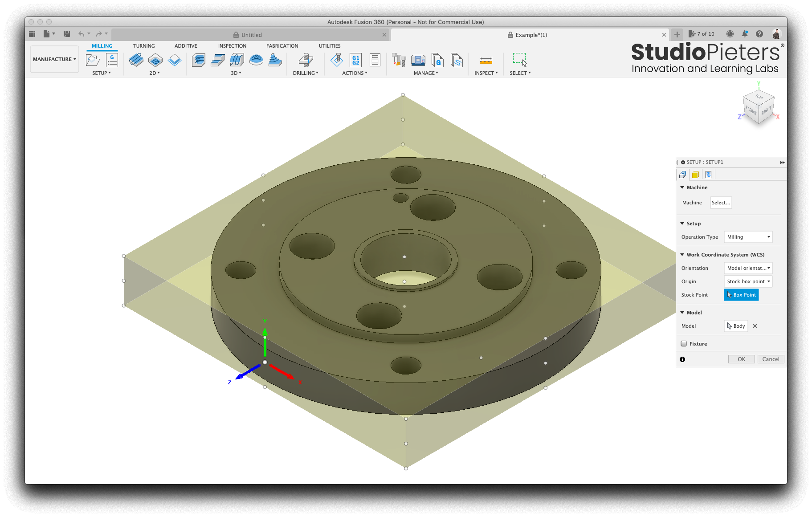Select the 3D Ramp tool

(x=275, y=60)
